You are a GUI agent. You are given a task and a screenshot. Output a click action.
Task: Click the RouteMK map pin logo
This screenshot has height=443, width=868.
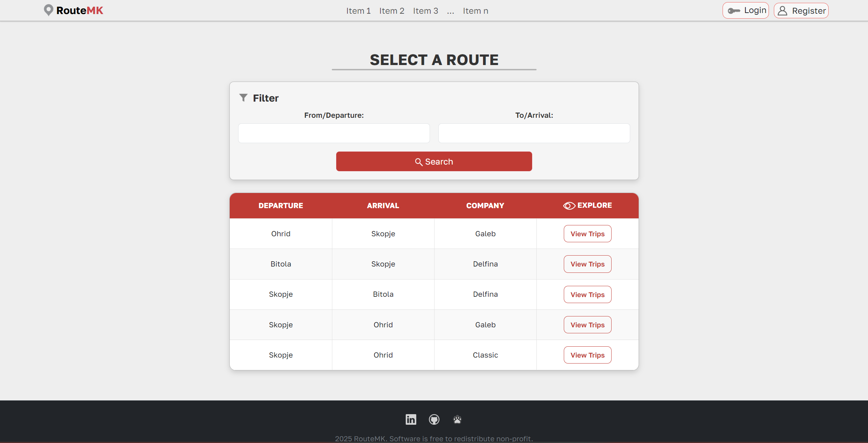[48, 10]
